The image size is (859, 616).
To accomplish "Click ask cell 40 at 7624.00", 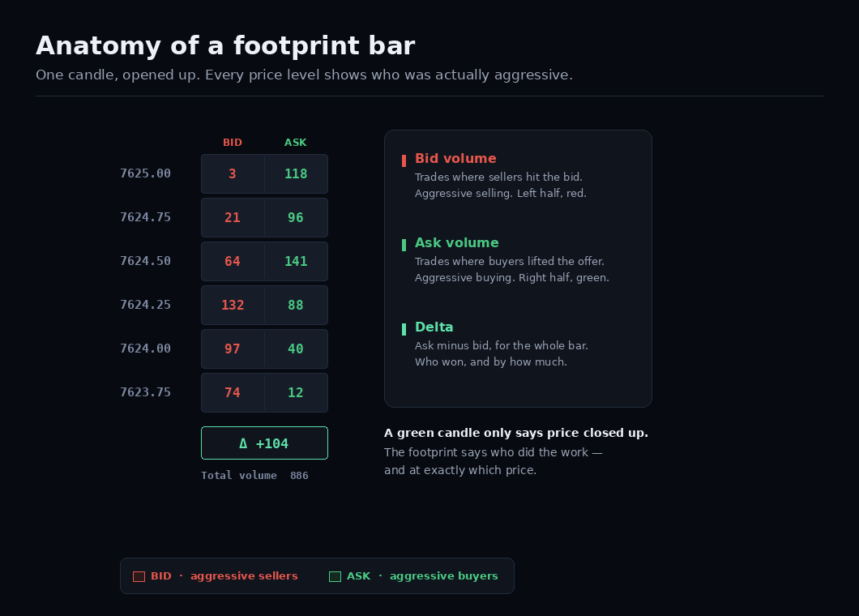I will point(297,349).
